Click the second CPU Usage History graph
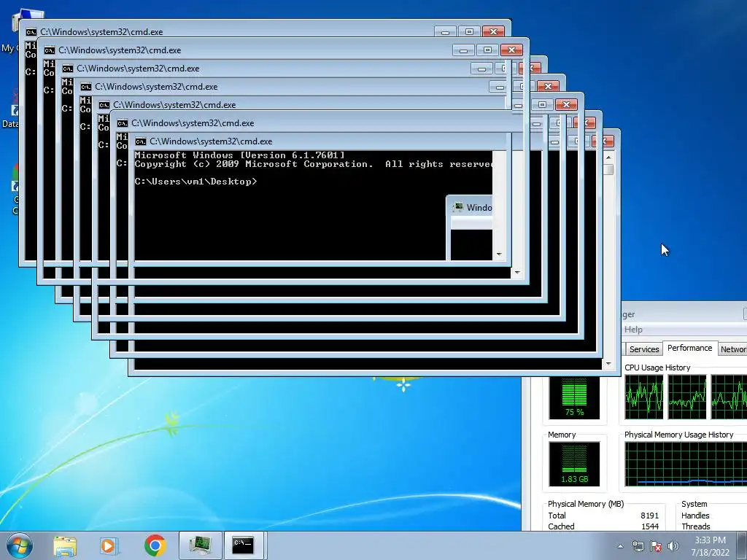747x560 pixels. (x=687, y=397)
